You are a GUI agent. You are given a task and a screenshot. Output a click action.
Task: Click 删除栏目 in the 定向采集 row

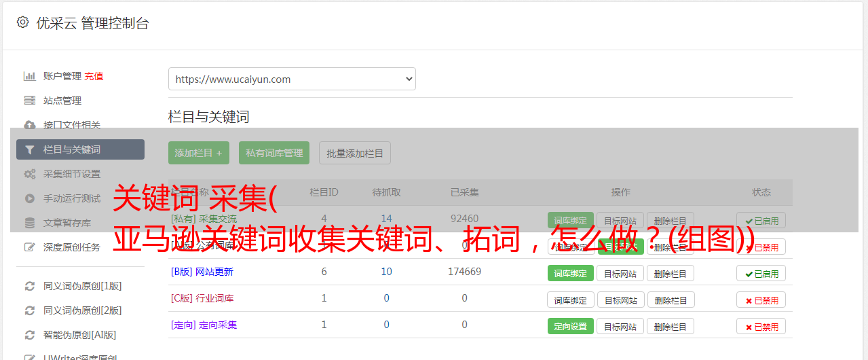point(671,326)
